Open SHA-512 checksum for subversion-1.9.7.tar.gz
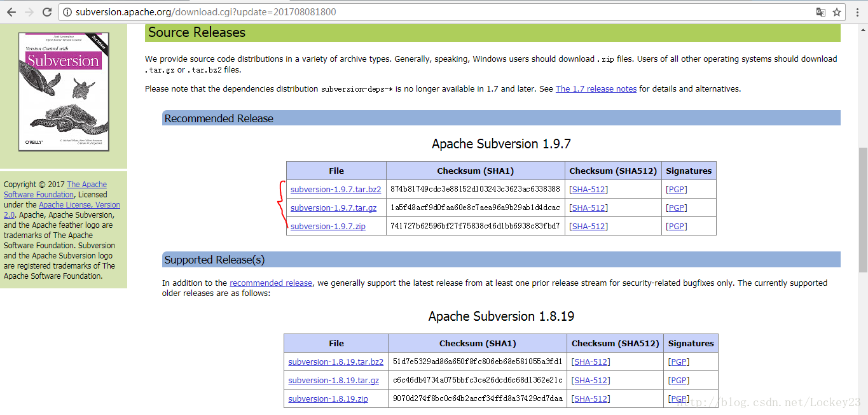Viewport: 868px width, 415px height. pyautogui.click(x=588, y=207)
